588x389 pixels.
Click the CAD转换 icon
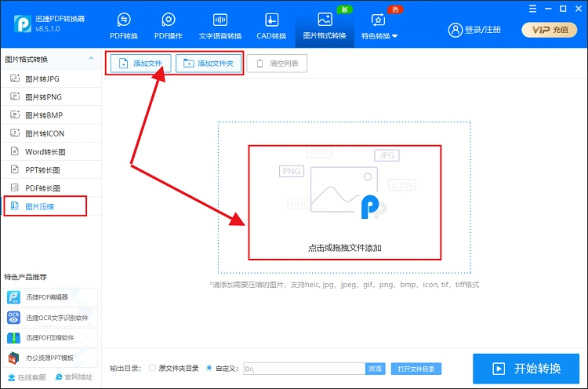pos(271,20)
